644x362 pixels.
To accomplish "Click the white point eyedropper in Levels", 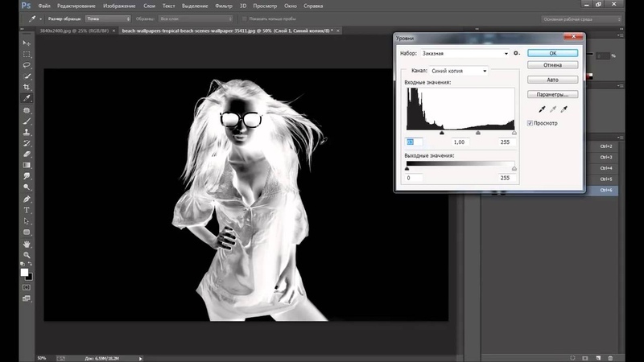I will tap(563, 109).
